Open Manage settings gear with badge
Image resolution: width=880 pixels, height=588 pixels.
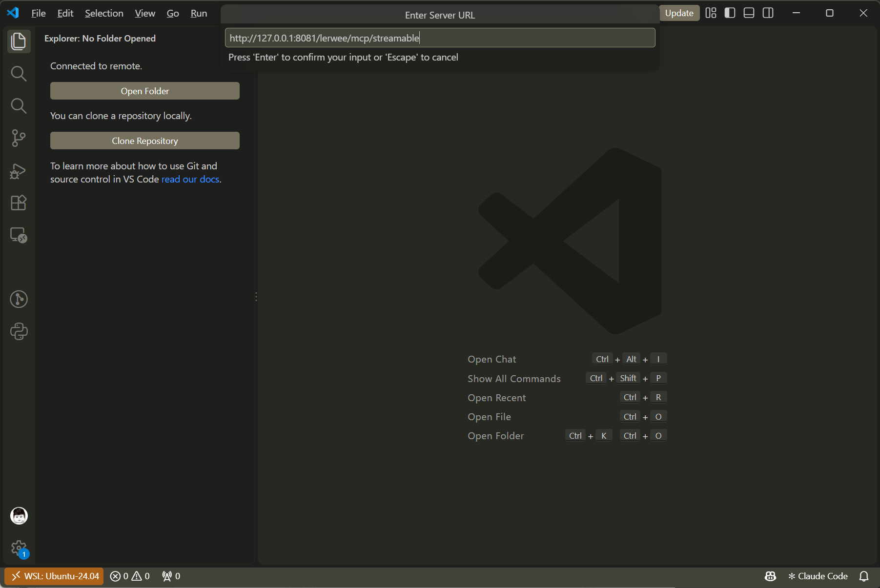(x=19, y=548)
